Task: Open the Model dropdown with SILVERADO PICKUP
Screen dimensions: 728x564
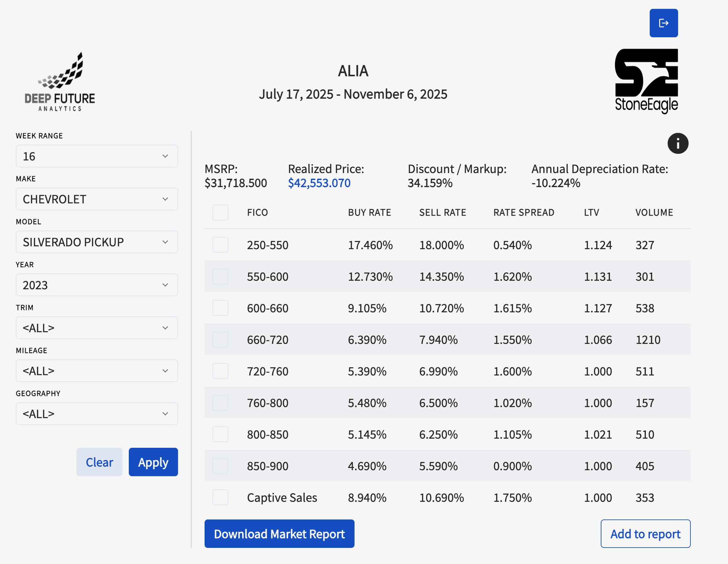Action: coord(97,242)
